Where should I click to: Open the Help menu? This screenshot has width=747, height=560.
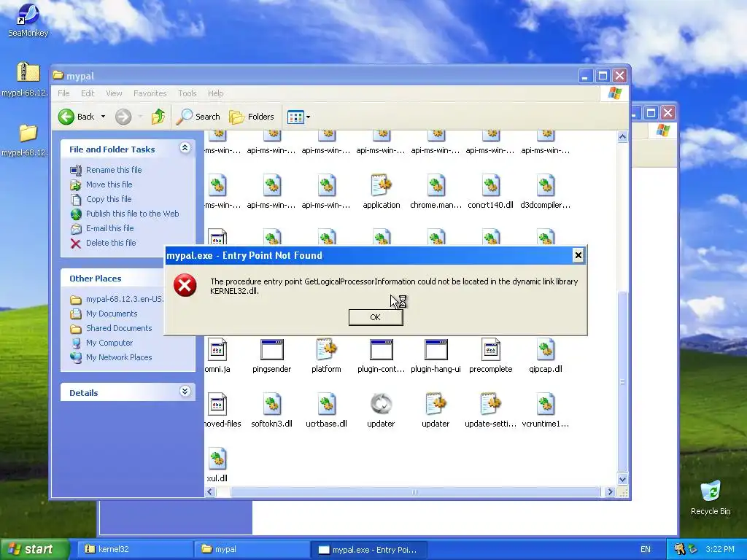(x=215, y=93)
